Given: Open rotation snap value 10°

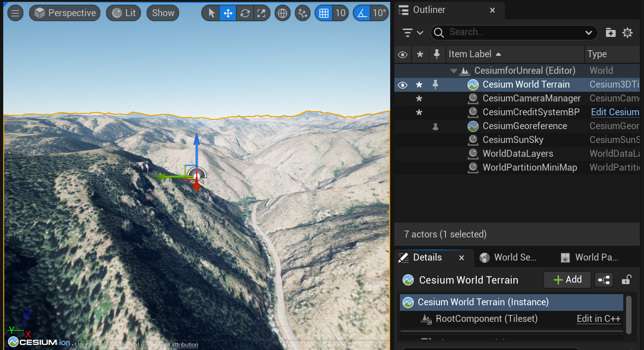Looking at the screenshot, I should [379, 13].
